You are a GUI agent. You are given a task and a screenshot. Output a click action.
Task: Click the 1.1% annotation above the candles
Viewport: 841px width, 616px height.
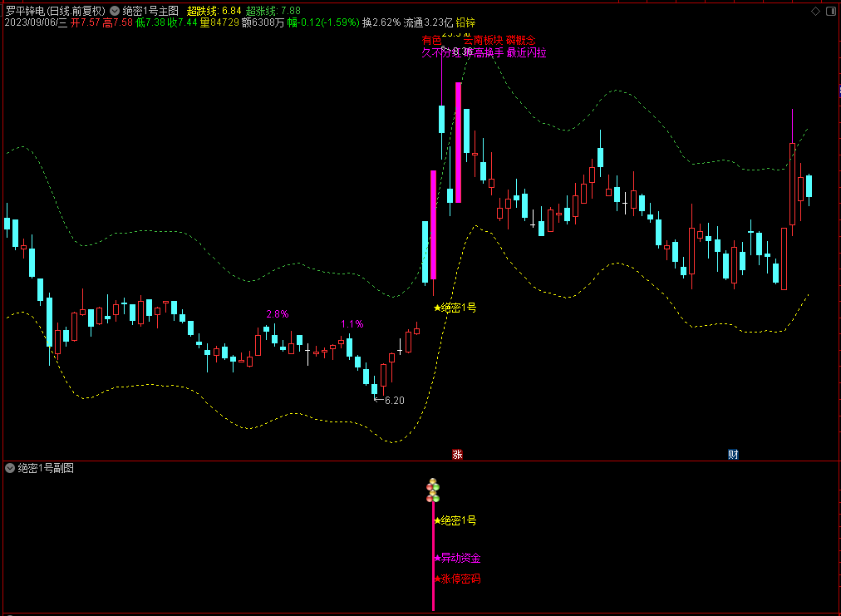tap(352, 324)
